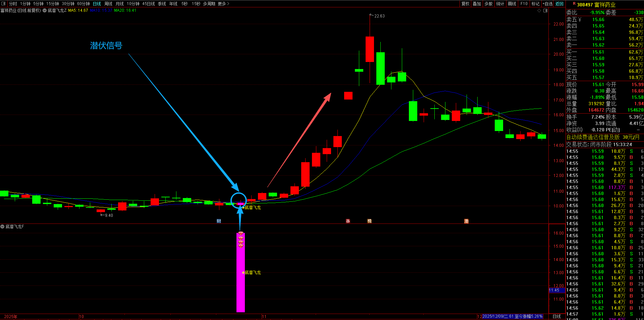
Task: Select the 1分钟 period tab
Action: pos(25,4)
